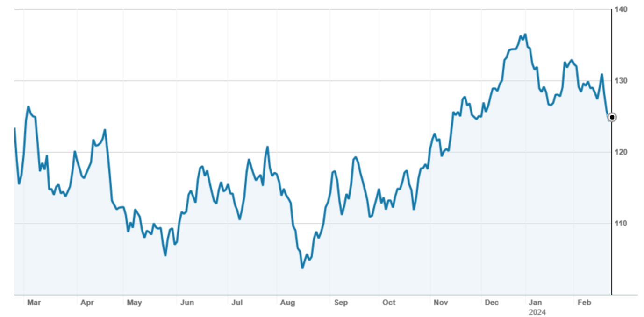This screenshot has width=644, height=317.
Task: Click the Aug month label
Action: click(x=287, y=303)
